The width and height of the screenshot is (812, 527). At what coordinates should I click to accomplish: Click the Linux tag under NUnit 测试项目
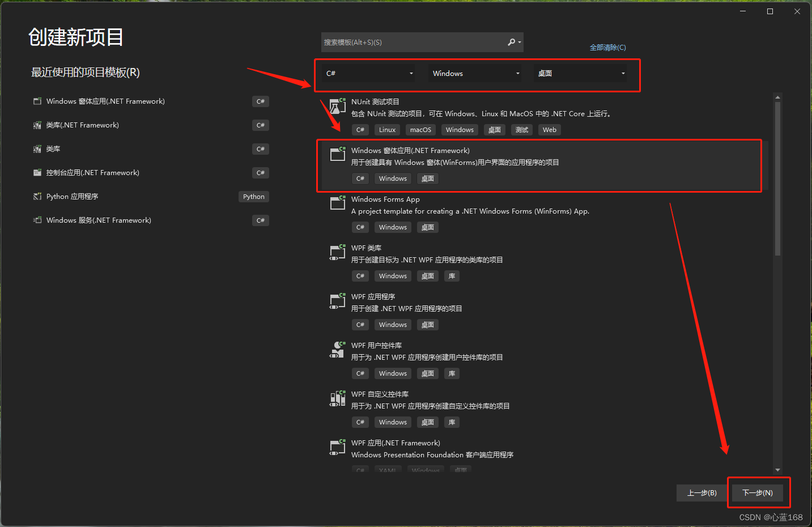(x=388, y=130)
